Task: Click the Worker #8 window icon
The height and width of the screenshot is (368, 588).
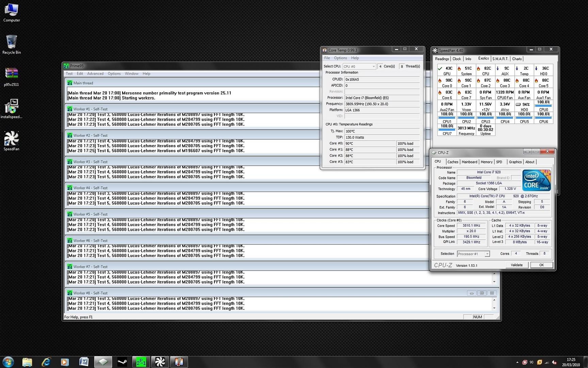Action: click(70, 293)
